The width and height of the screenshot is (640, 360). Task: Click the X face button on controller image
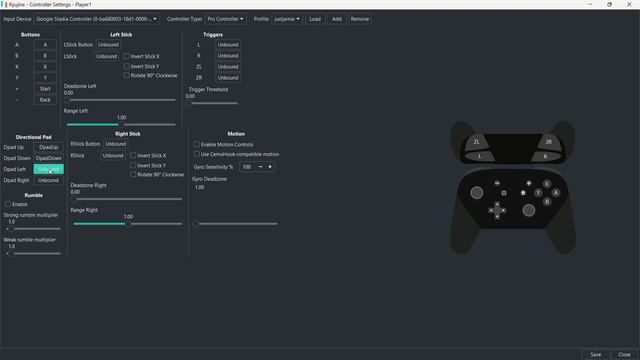tap(547, 184)
